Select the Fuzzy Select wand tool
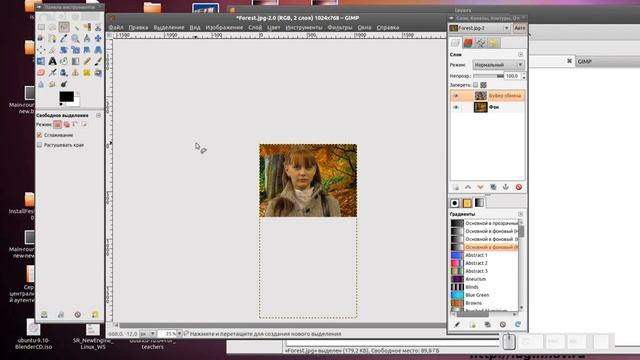The height and width of the screenshot is (360, 640). [x=76, y=27]
